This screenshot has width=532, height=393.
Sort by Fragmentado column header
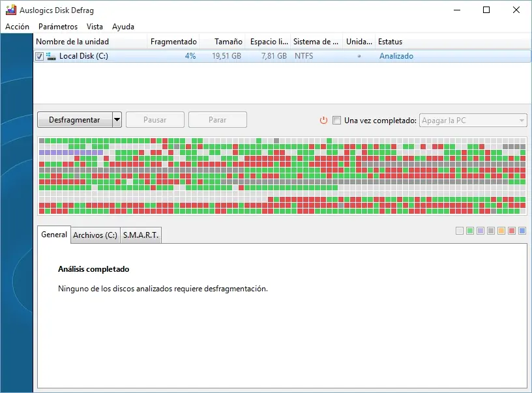click(173, 42)
